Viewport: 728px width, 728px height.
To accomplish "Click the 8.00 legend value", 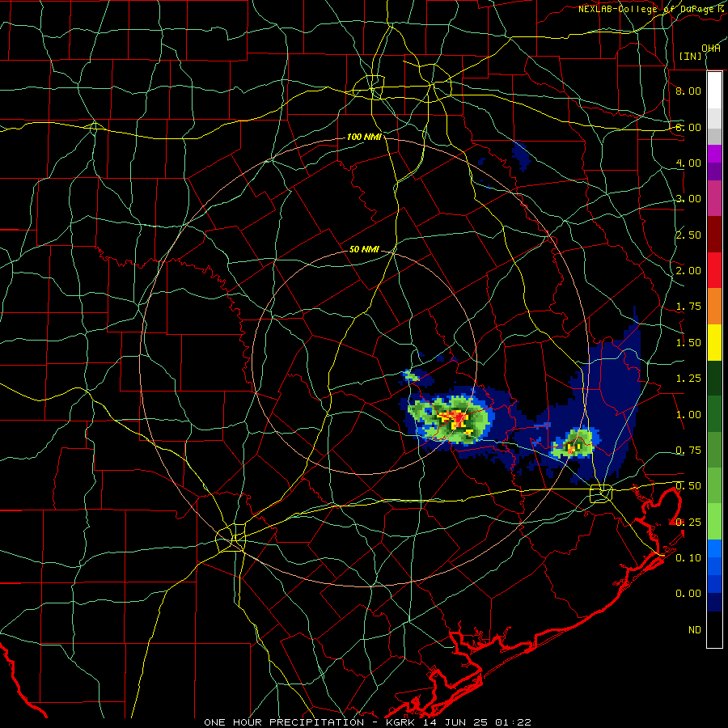I will click(x=688, y=91).
